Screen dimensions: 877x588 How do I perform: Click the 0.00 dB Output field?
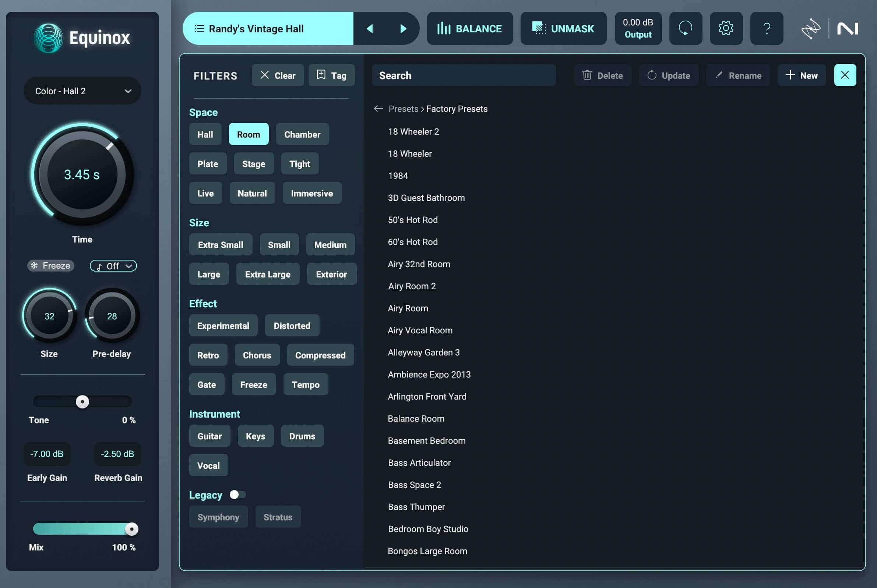click(638, 28)
